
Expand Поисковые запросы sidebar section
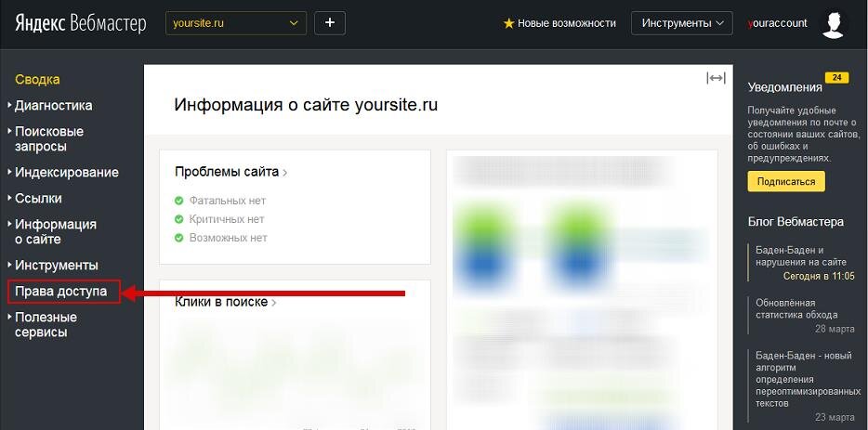coord(49,139)
